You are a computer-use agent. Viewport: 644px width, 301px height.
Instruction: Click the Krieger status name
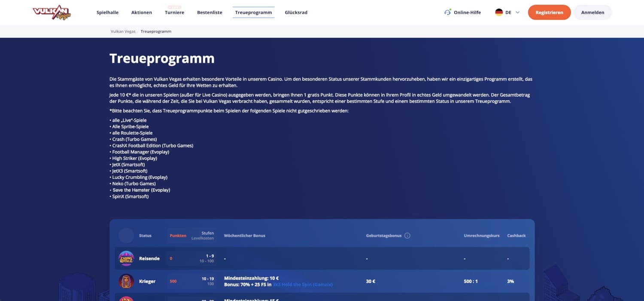tap(147, 281)
